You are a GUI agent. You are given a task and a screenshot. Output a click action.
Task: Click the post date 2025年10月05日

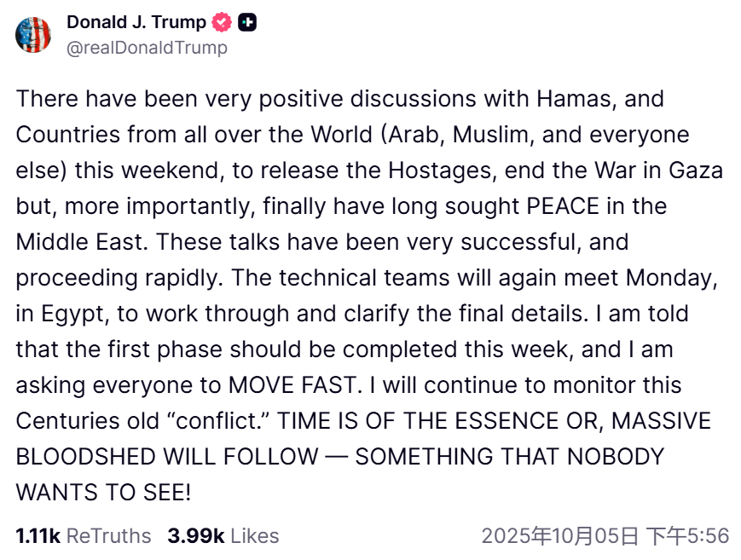(559, 536)
